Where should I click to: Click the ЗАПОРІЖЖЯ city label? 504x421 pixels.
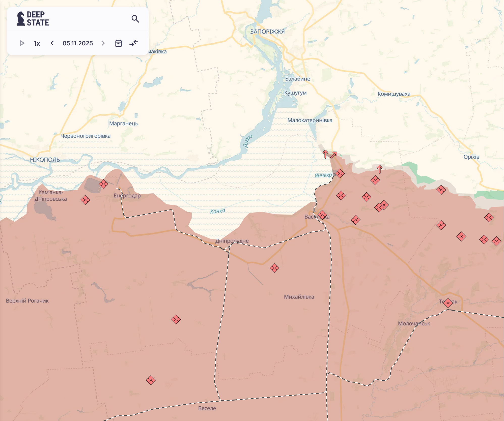[267, 32]
